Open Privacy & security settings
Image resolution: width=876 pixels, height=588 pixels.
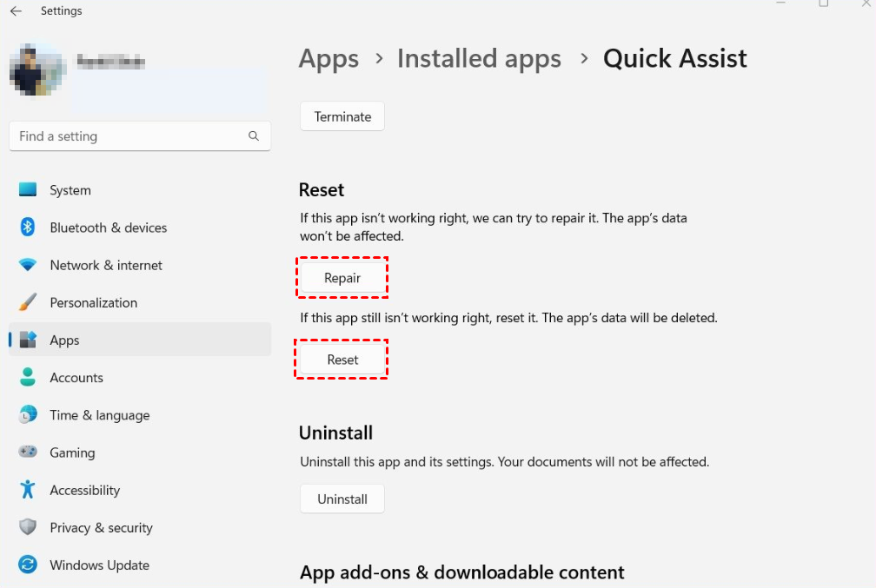pos(140,527)
